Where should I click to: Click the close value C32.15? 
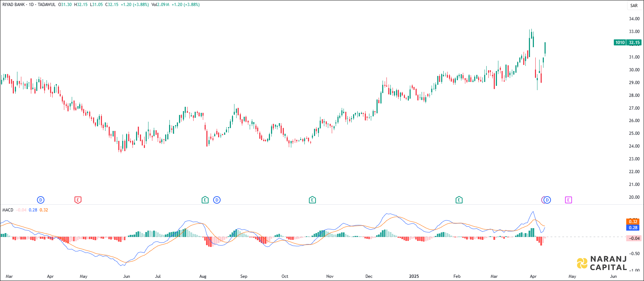pyautogui.click(x=112, y=5)
